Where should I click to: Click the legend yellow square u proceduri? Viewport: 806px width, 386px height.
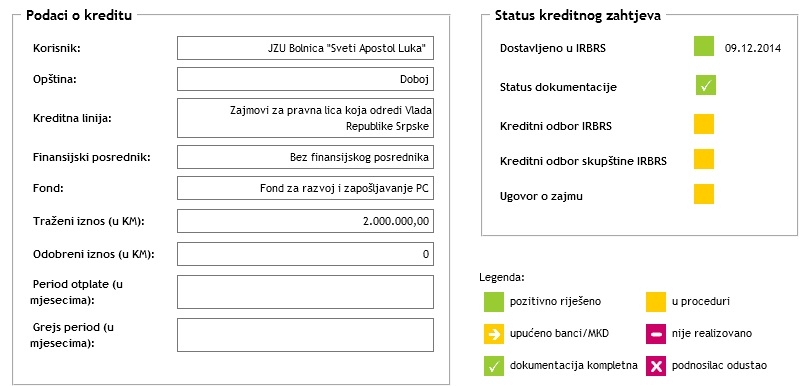(656, 302)
